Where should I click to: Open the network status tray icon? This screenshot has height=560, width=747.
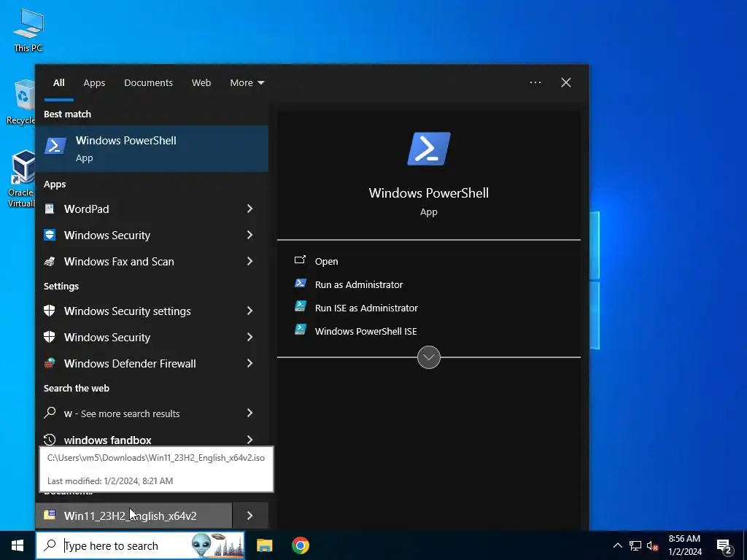point(635,545)
